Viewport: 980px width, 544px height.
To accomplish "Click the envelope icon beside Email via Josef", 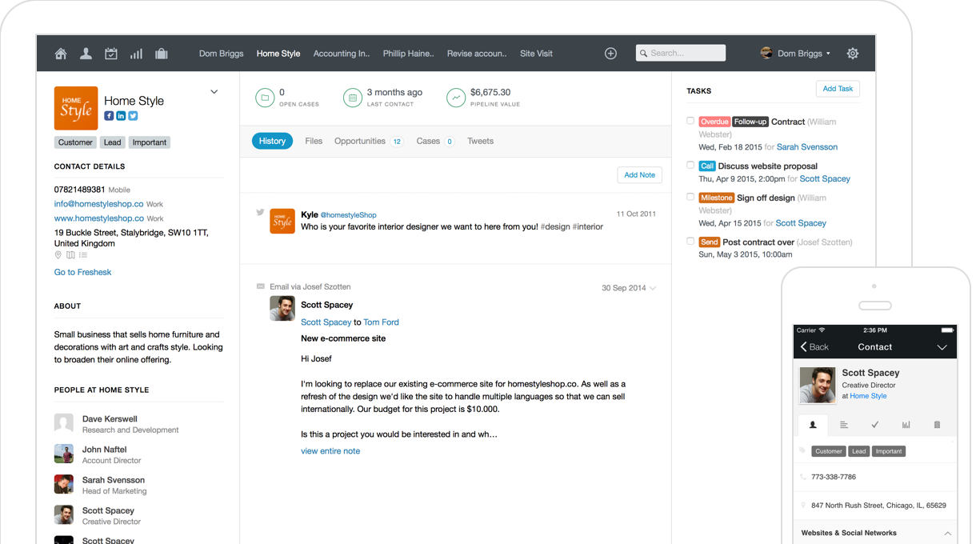I will [261, 286].
